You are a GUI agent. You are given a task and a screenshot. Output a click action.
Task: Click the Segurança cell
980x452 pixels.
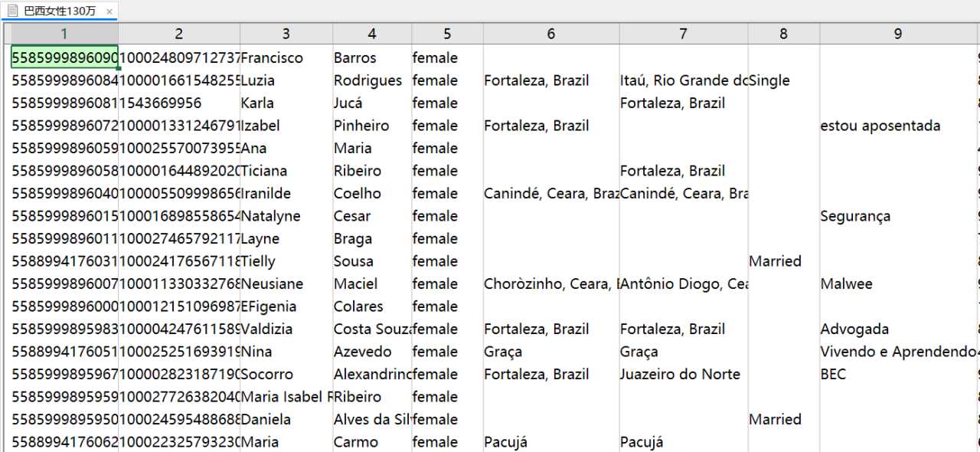[x=898, y=216]
